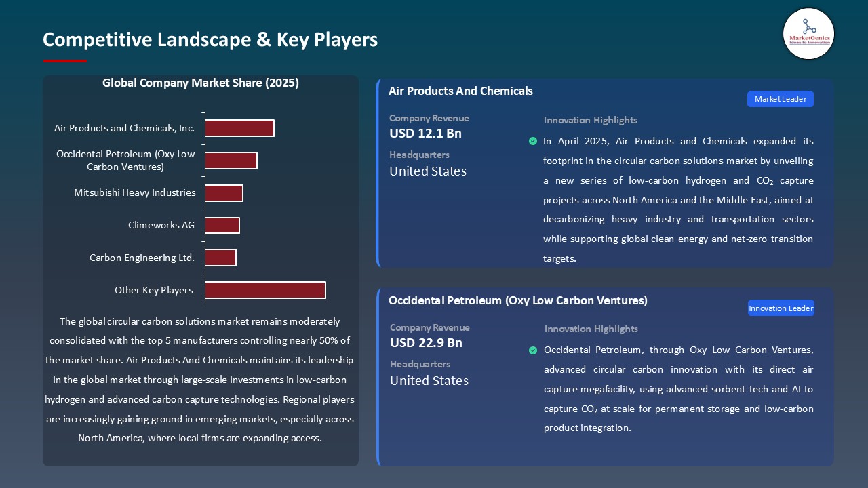Image resolution: width=868 pixels, height=488 pixels.
Task: Select the Innovation Leader badge
Action: pyautogui.click(x=781, y=308)
